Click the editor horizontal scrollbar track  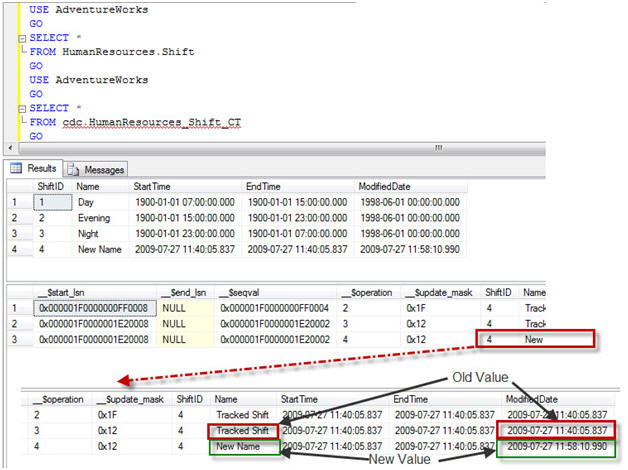(x=282, y=148)
